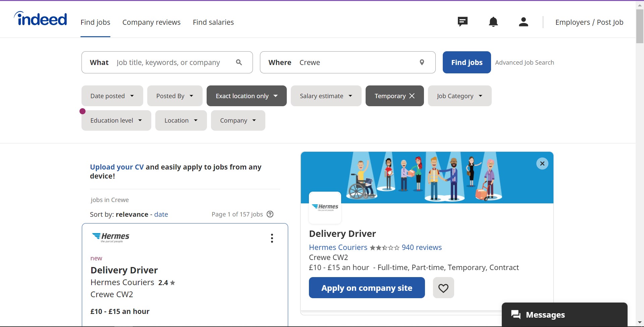View the 940 reviews for Hermes Couriers
Screen dimensions: 644x327
pyautogui.click(x=421, y=247)
